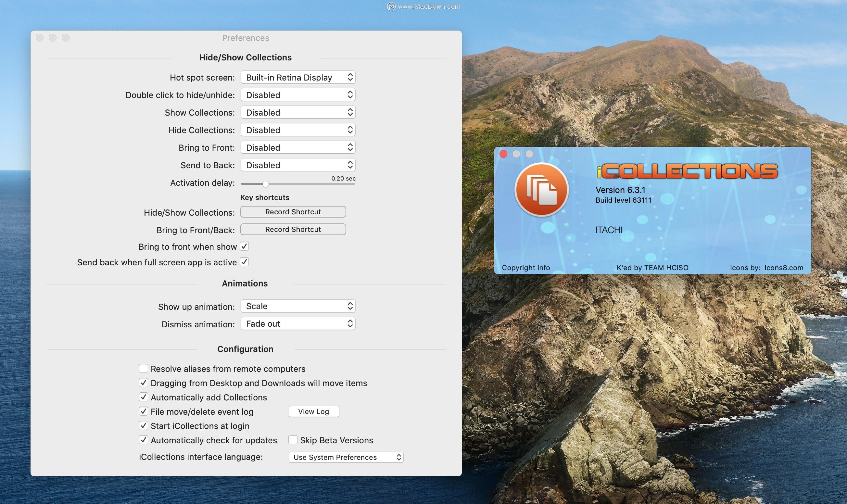The width and height of the screenshot is (847, 504).
Task: Open the interface language dropdown
Action: pyautogui.click(x=346, y=457)
